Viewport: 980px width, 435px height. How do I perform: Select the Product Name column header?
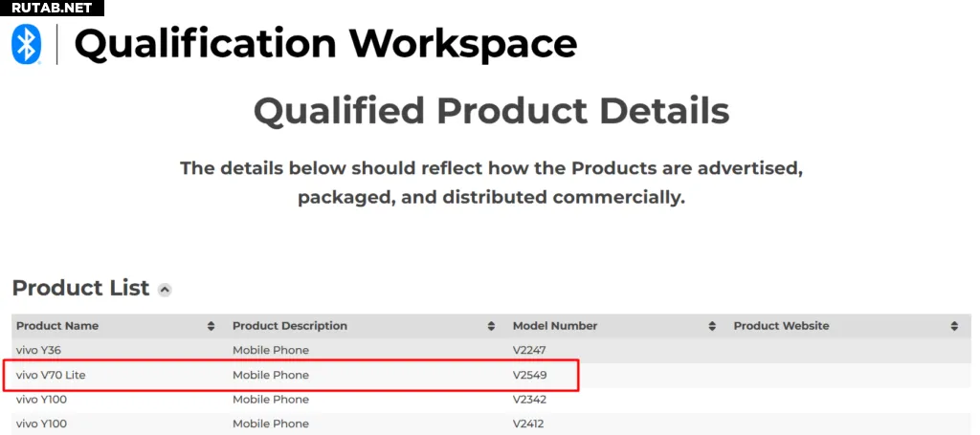pos(57,326)
